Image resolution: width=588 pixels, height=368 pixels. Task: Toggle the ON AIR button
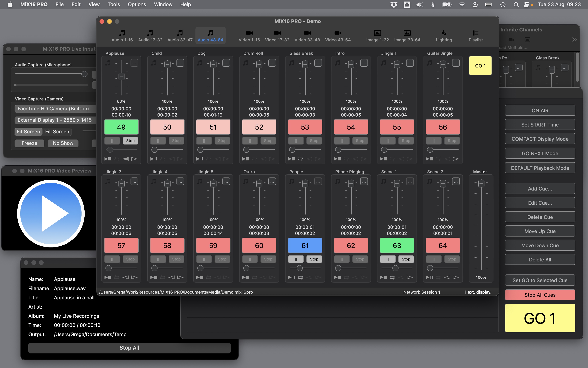tap(540, 111)
